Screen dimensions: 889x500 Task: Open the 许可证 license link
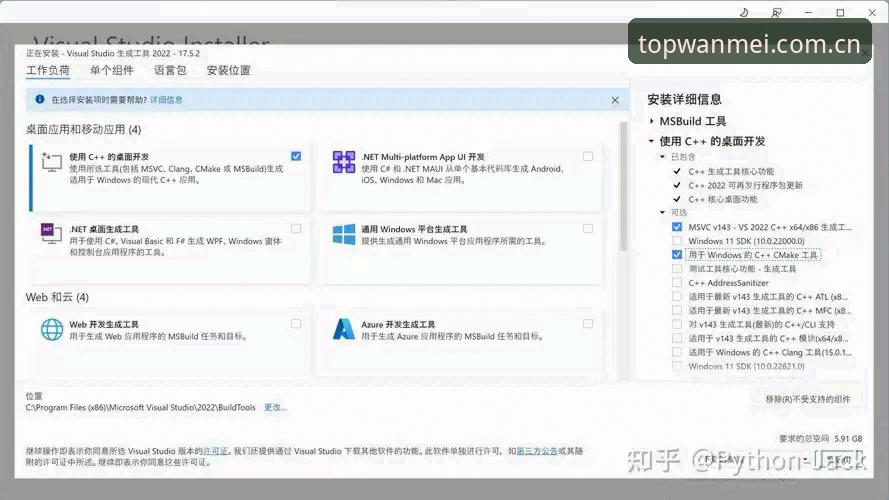click(x=215, y=451)
